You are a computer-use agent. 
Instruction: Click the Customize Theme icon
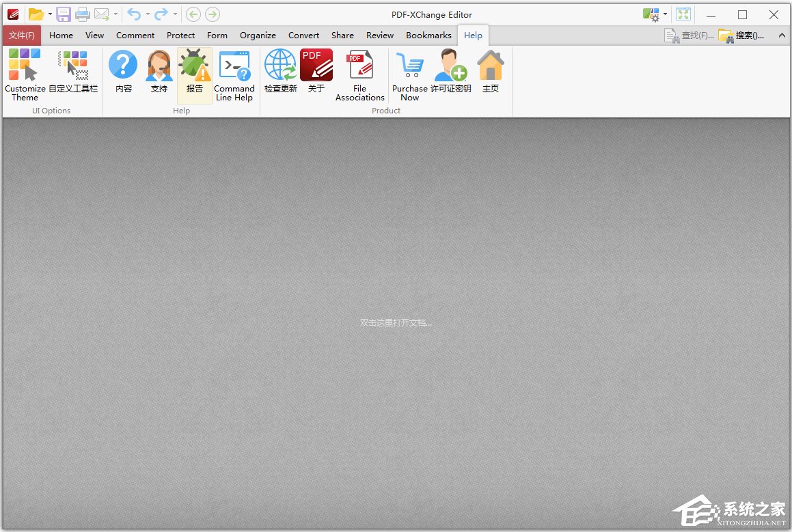pyautogui.click(x=25, y=66)
